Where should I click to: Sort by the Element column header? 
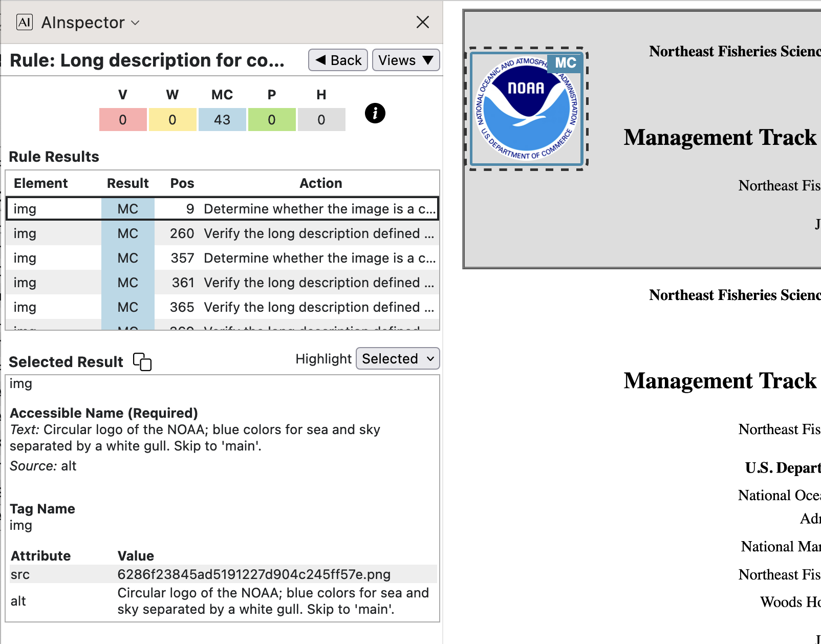coord(41,183)
